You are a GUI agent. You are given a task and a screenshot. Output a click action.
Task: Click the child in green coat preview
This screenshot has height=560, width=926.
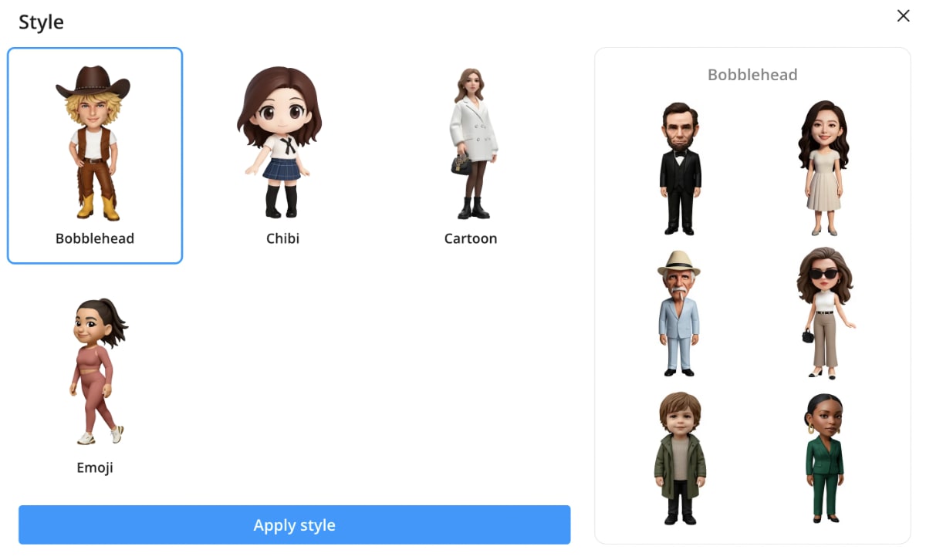680,458
